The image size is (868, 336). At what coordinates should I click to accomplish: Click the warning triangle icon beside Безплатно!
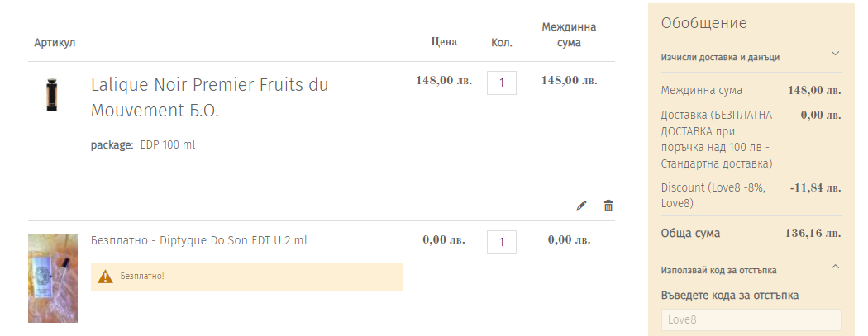pos(105,277)
